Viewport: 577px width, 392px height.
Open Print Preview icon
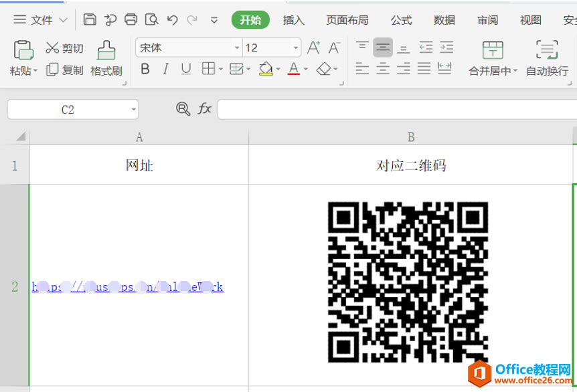coord(151,19)
